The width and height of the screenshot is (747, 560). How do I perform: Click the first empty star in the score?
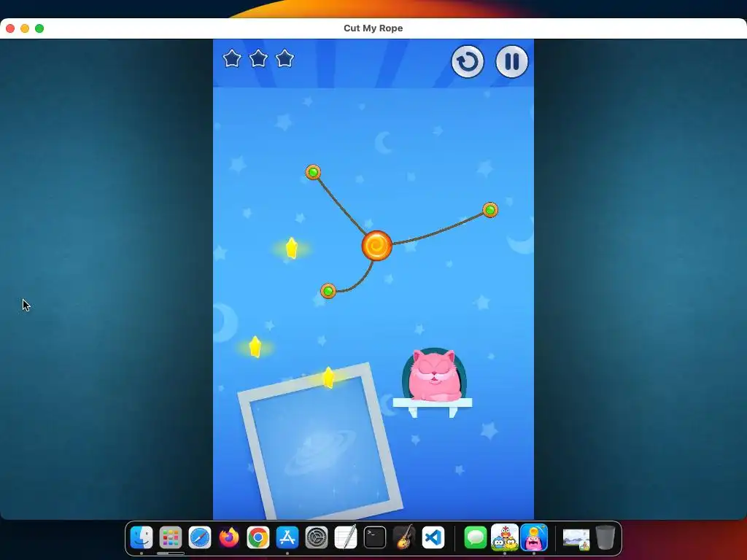click(232, 58)
